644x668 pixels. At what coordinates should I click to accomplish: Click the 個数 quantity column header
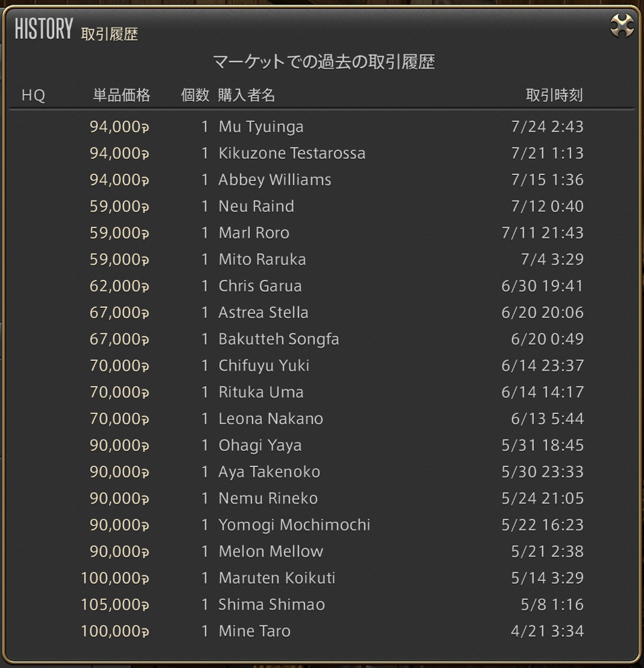(194, 95)
